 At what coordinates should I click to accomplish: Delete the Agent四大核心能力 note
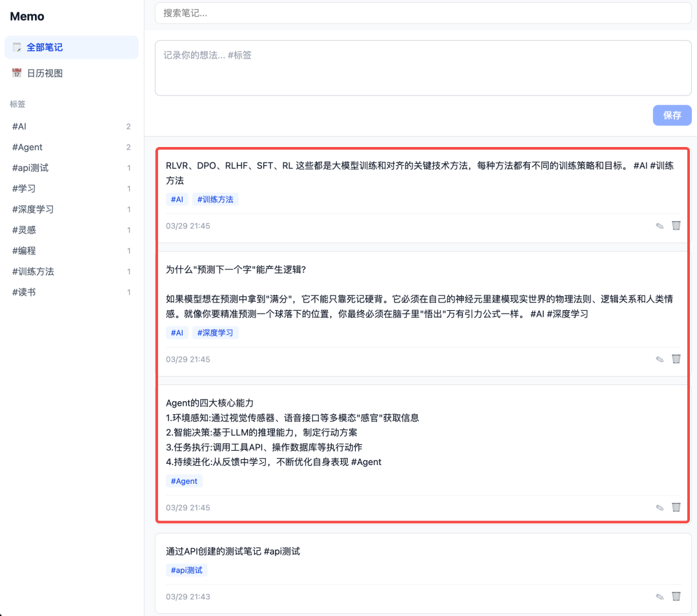tap(676, 507)
